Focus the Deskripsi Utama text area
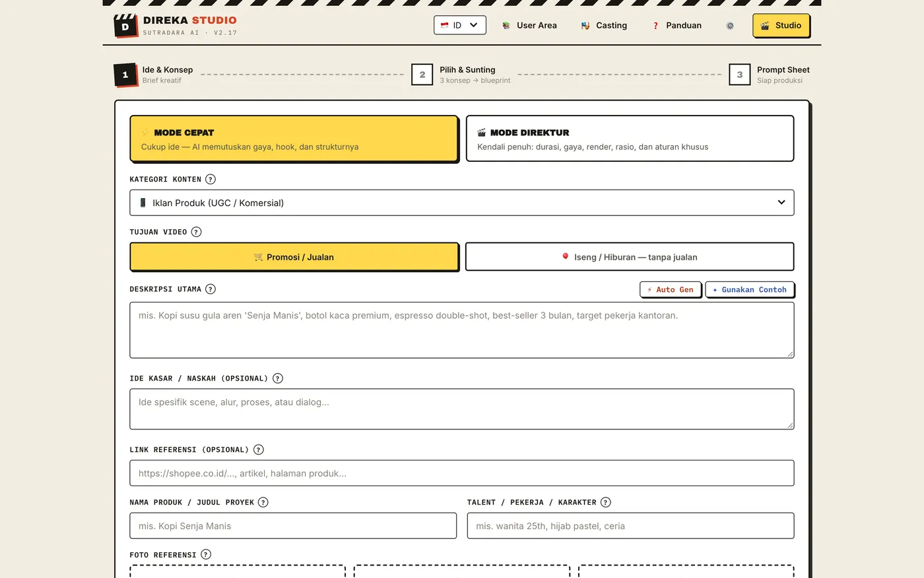 [462, 330]
